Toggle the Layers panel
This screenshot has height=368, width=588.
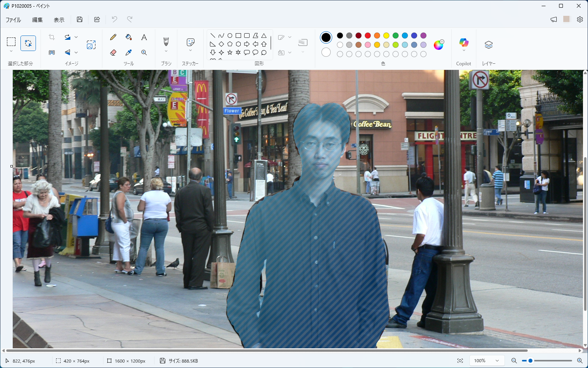488,45
